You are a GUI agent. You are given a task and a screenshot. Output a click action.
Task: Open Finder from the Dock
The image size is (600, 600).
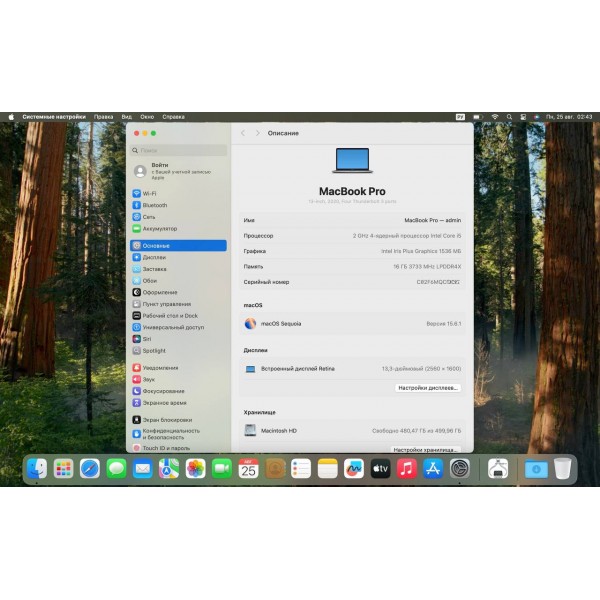click(x=37, y=468)
